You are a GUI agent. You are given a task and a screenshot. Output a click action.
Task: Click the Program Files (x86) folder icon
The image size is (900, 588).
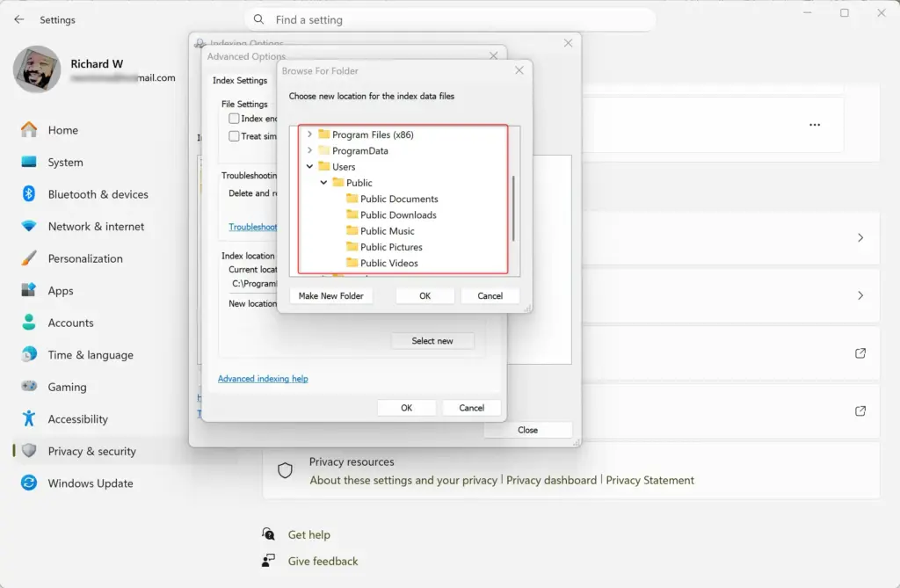click(x=324, y=134)
